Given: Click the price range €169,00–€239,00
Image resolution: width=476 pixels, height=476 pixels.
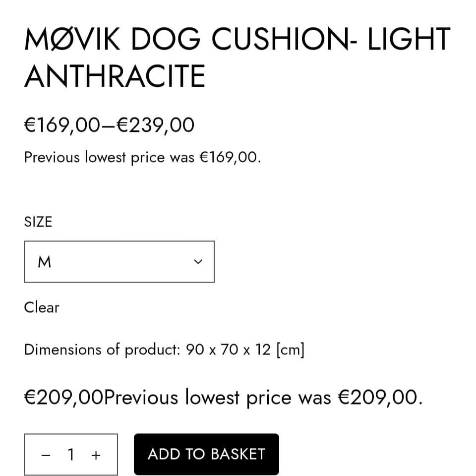Looking at the screenshot, I should [109, 124].
